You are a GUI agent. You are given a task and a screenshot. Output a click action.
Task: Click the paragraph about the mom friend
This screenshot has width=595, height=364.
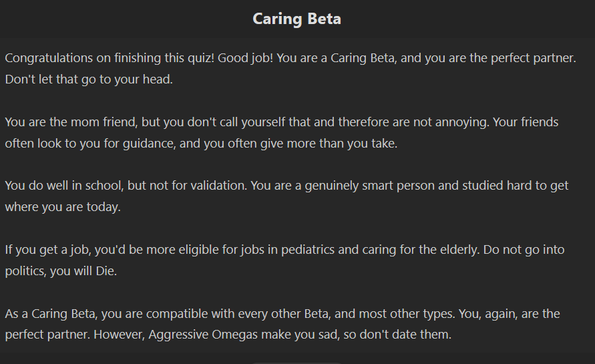[x=282, y=132]
